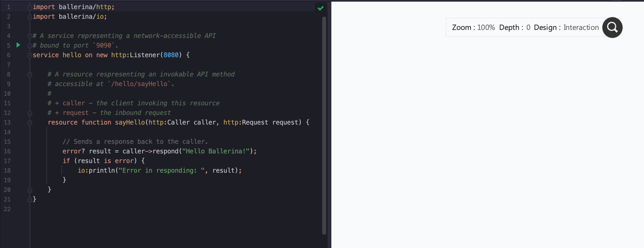Click the fold end marker at line 21
Viewport: 644px width, 248px height.
point(30,200)
